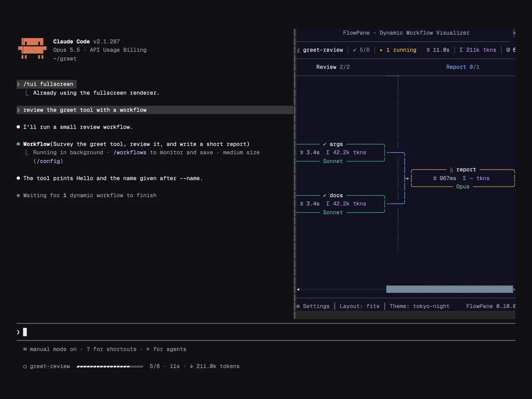
Task: Click the green Workflow status bullet
Action: [x=18, y=144]
